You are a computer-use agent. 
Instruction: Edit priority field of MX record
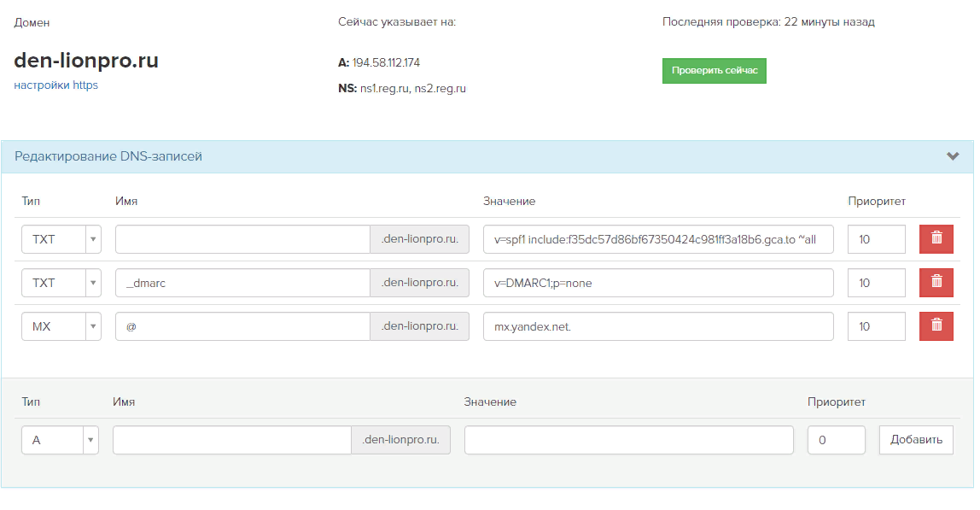876,326
